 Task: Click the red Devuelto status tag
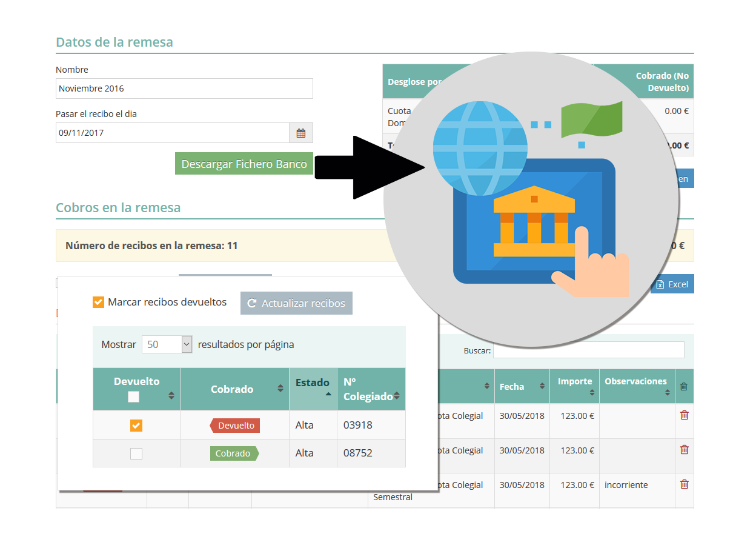[235, 426]
